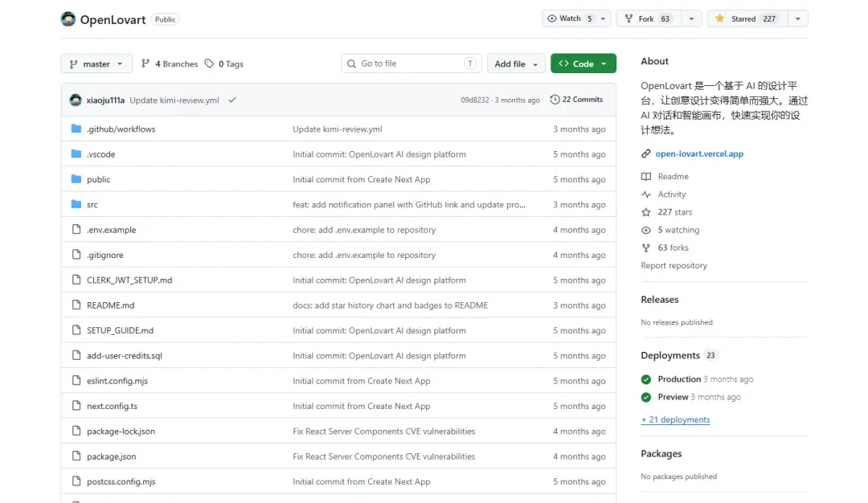Click the next.config.ts file icon

pos(76,406)
